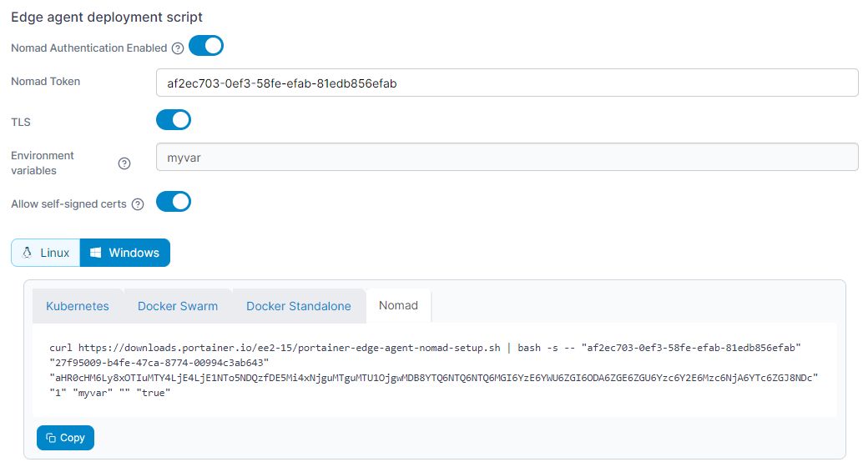Select the Nomad tab

coord(399,305)
